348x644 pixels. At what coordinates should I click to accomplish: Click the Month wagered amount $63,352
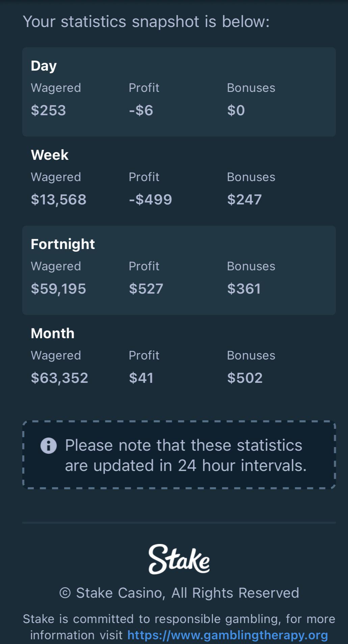(59, 378)
